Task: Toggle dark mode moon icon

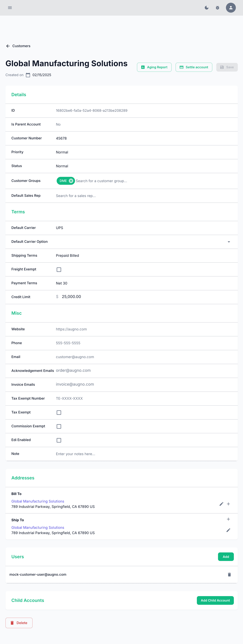Action: [207, 8]
